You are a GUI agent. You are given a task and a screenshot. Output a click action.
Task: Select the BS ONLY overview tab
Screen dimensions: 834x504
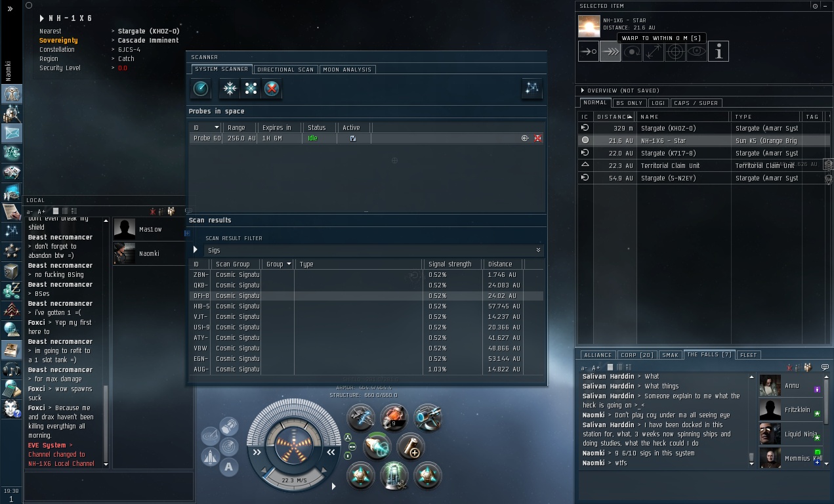(629, 103)
